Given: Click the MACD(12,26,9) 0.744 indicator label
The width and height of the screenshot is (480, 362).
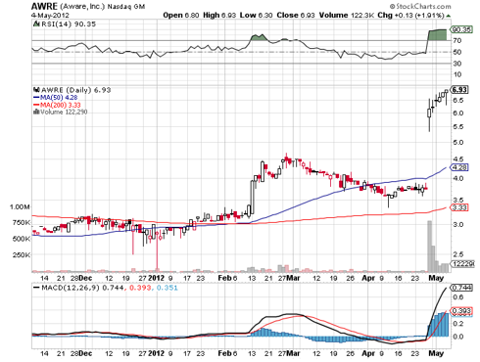Looking at the screenshot, I should [x=82, y=288].
